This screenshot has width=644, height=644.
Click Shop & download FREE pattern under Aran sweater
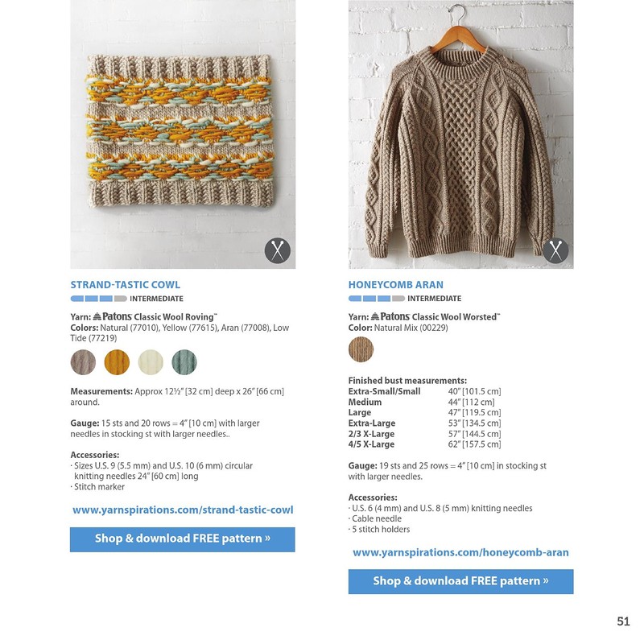coord(460,581)
